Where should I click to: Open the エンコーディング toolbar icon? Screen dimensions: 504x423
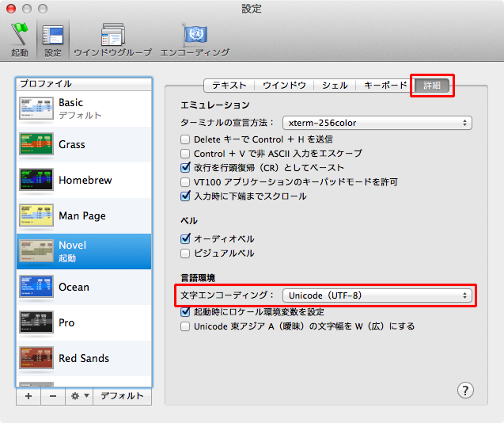pos(195,40)
